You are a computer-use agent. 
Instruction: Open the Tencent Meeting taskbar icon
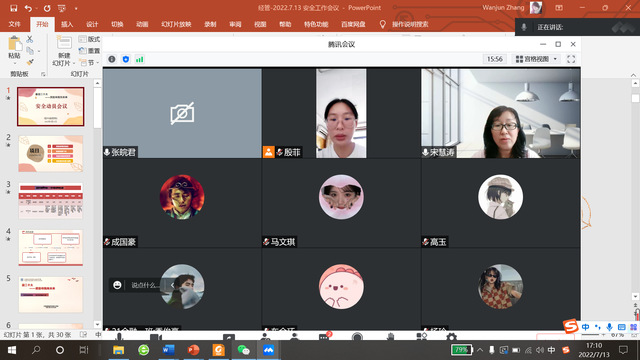(x=268, y=350)
